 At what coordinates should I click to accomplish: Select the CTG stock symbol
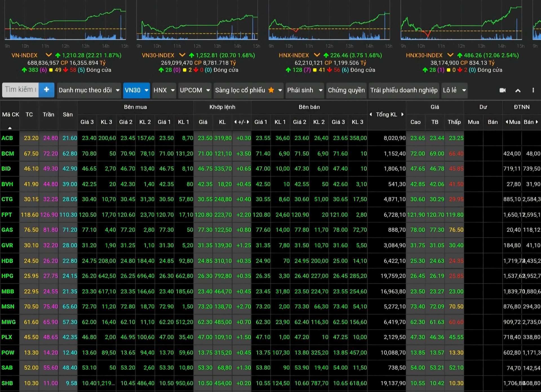[7, 199]
